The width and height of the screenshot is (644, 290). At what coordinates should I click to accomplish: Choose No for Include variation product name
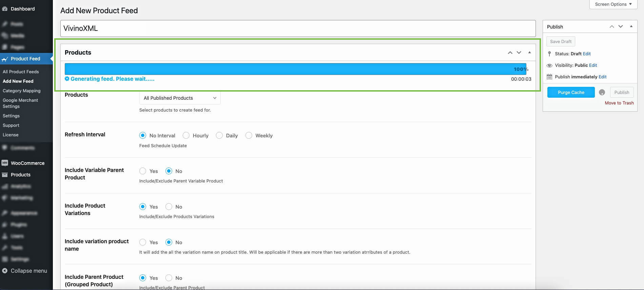pos(169,242)
